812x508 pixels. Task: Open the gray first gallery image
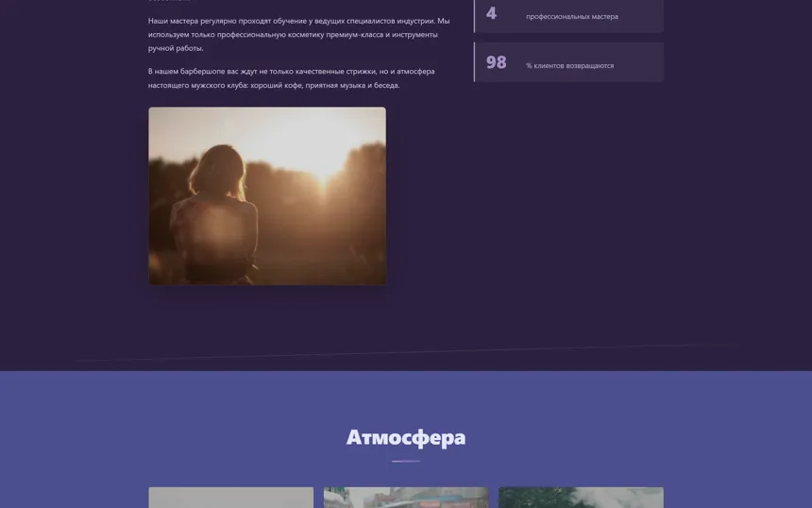coord(231,498)
